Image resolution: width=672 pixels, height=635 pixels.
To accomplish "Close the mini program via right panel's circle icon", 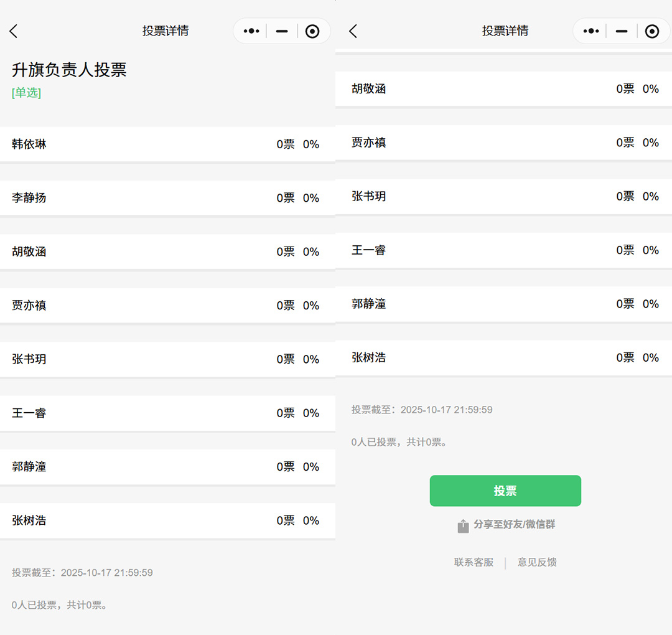I will click(x=651, y=31).
